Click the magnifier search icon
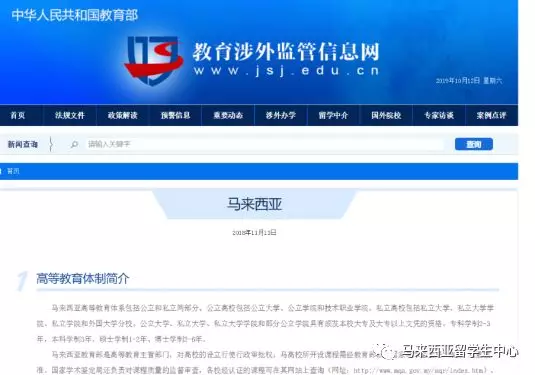Screen dimensions: 535x375 pos(74,144)
